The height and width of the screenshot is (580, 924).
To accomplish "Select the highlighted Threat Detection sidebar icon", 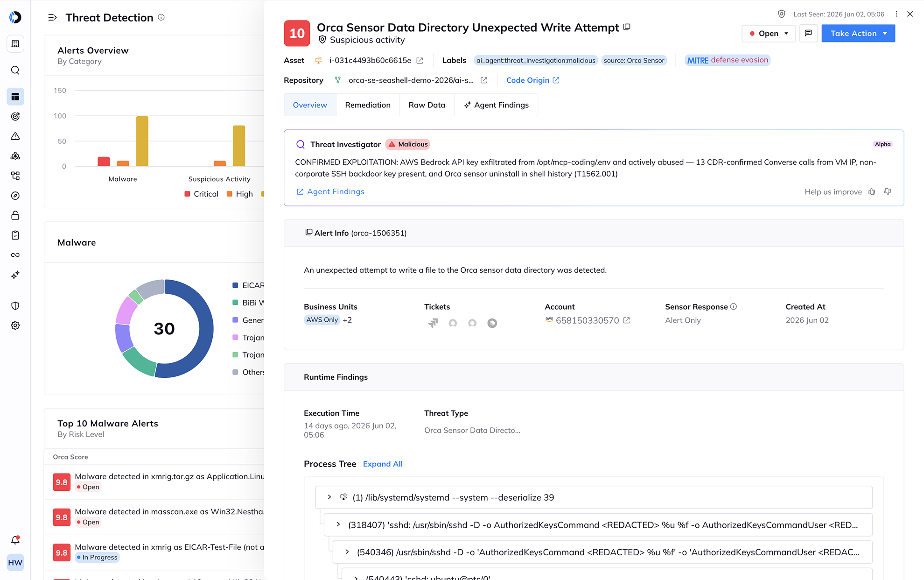I will coord(15,97).
